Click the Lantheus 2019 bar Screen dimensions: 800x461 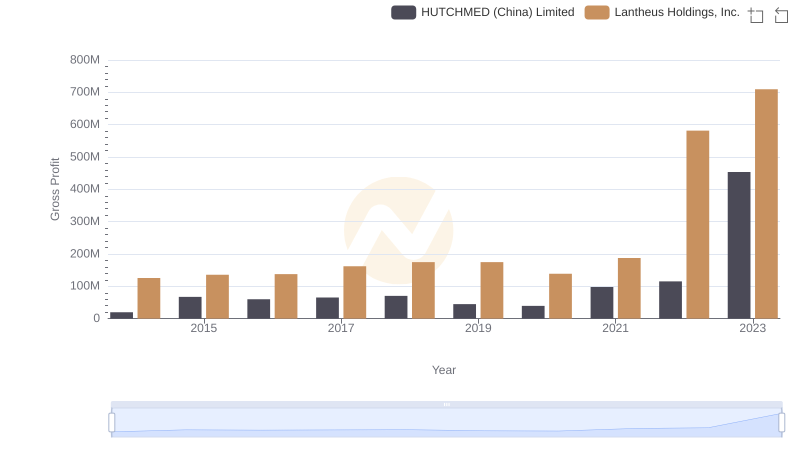(492, 290)
